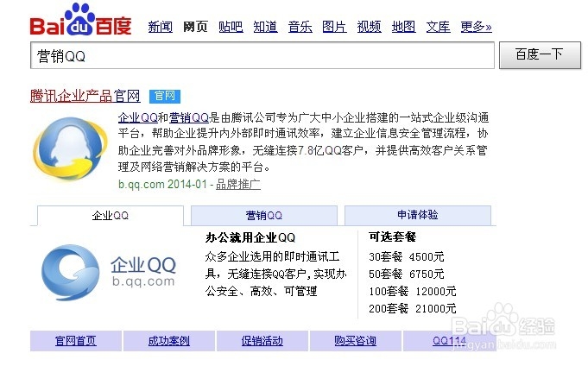588x366 pixels.
Task: Click the Baidu logo
Action: pyautogui.click(x=80, y=19)
